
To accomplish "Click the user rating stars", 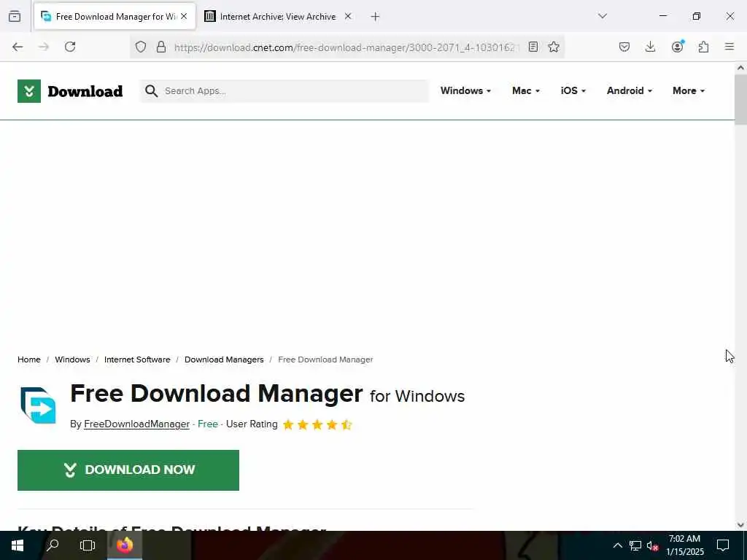I will (317, 424).
